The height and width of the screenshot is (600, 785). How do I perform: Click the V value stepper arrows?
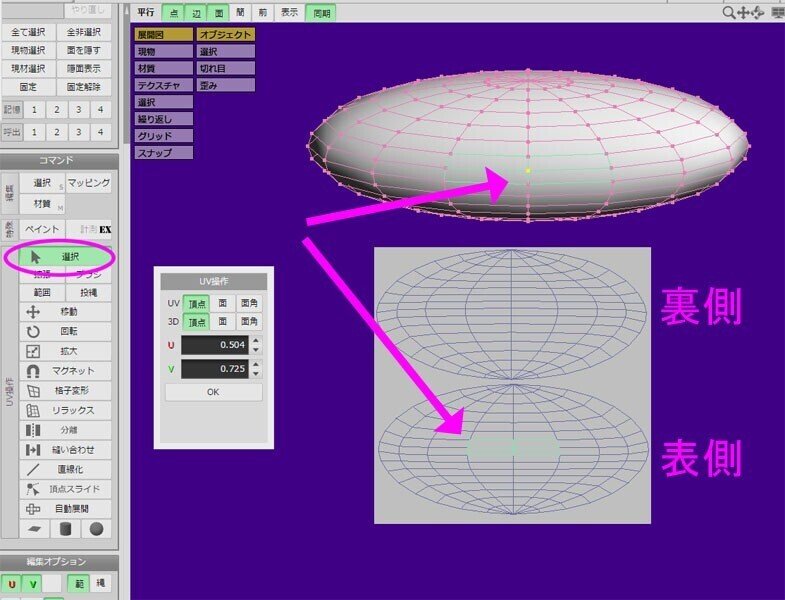pyautogui.click(x=256, y=369)
